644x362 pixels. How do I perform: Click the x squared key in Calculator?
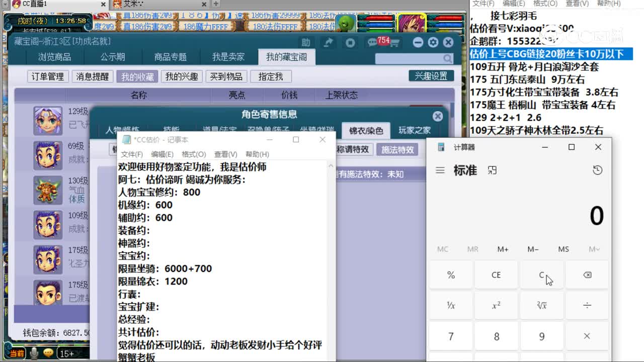click(x=496, y=306)
